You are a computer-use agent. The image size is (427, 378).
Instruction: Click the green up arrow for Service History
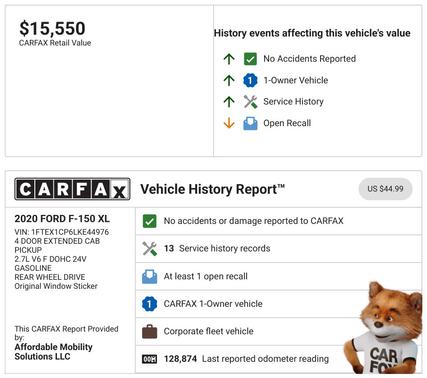click(229, 102)
